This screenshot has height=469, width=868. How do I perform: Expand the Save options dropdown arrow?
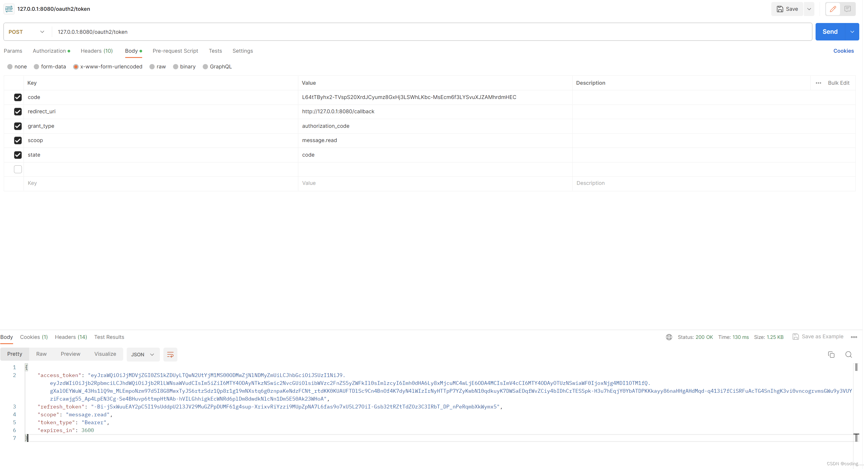click(809, 9)
